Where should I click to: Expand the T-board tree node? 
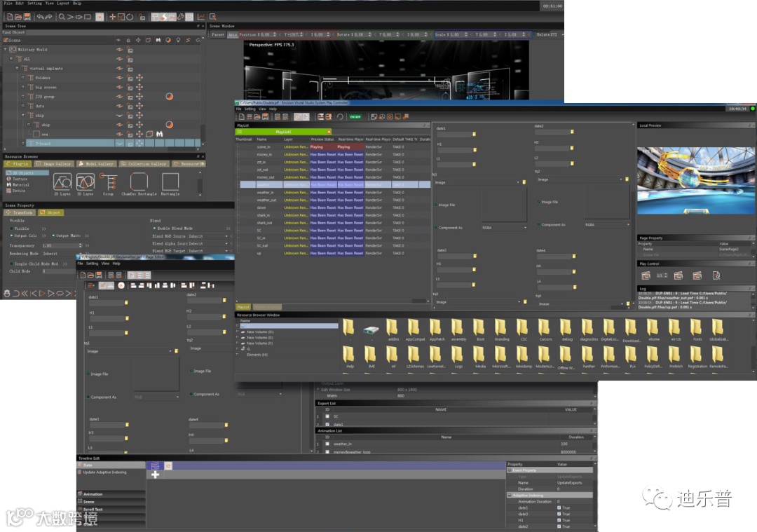pyautogui.click(x=22, y=144)
